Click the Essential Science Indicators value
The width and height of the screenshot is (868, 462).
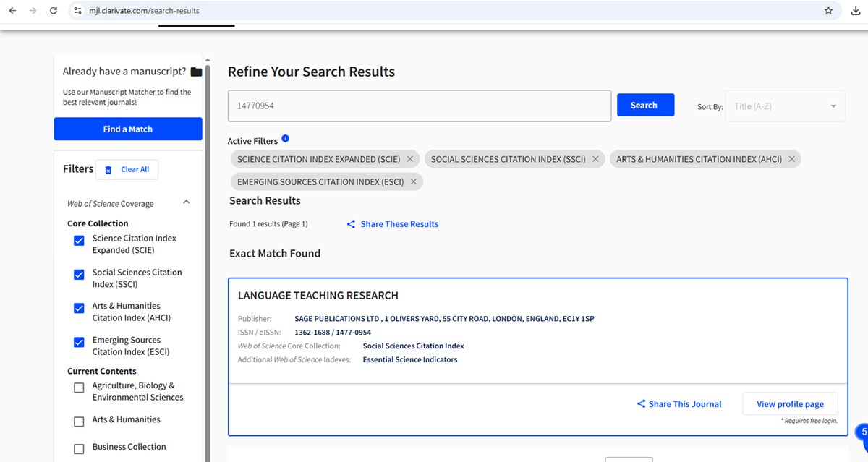click(x=410, y=359)
